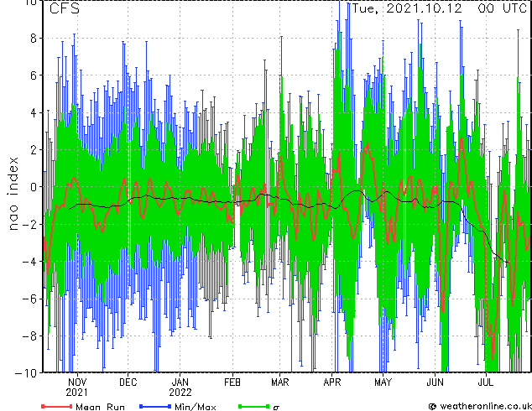The image size is (532, 411).
Task: Click the y-axis value 0
Action: click(x=34, y=187)
